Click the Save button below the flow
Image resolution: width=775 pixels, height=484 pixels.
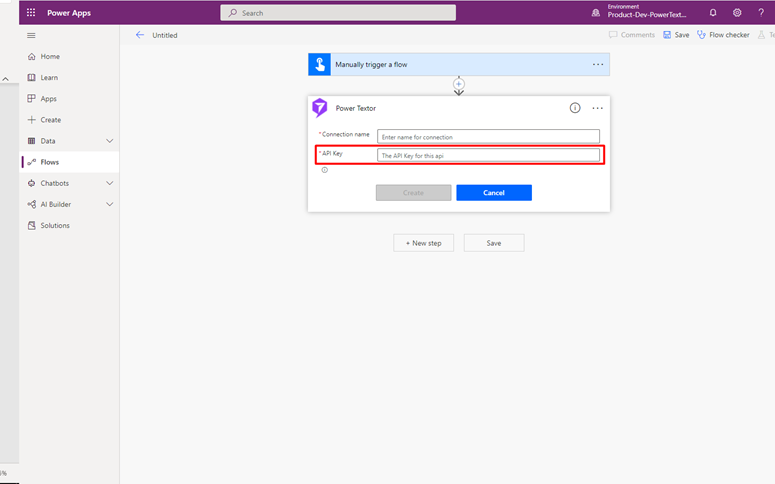pyautogui.click(x=494, y=243)
